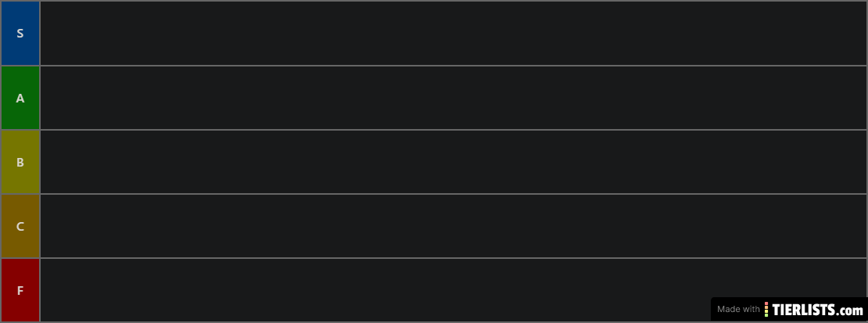Click the empty A tier row
The height and width of the screenshot is (323, 868).
[454, 98]
